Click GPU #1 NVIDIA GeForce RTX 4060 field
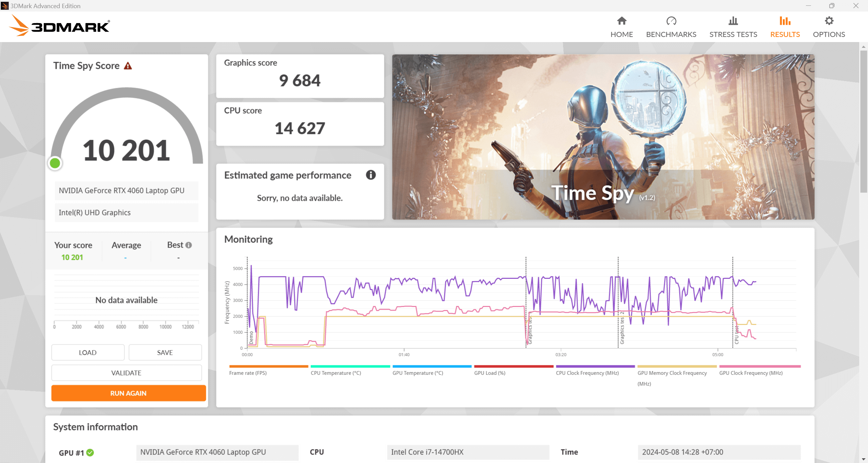868x463 pixels. (x=217, y=452)
